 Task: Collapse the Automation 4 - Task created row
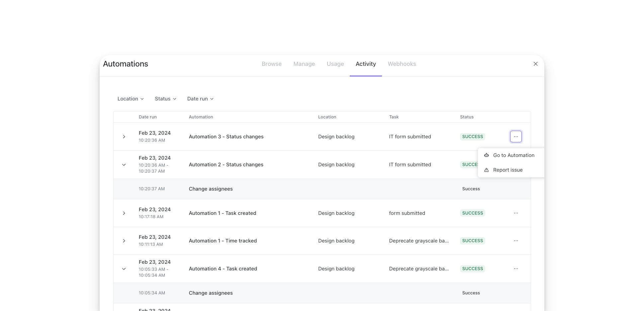[124, 269]
